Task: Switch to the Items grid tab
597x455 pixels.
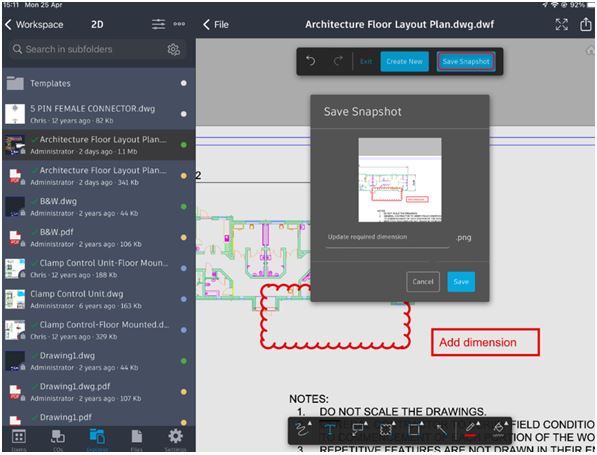Action: (18, 439)
